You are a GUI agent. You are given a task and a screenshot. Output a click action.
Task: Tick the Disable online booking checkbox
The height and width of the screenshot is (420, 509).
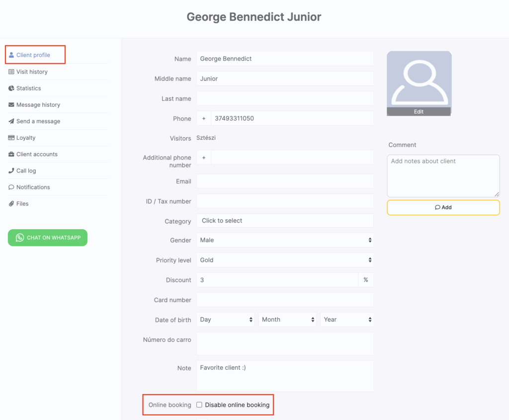tap(199, 405)
